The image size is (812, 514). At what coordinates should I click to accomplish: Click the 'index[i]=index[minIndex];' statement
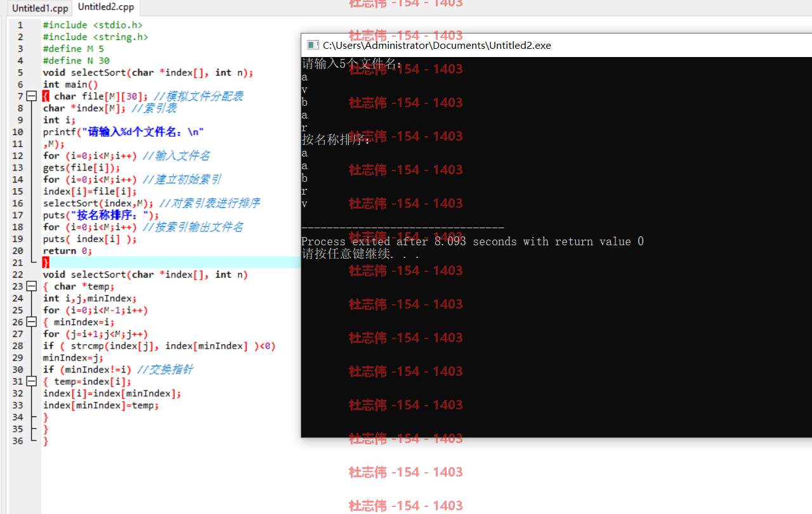tap(112, 394)
